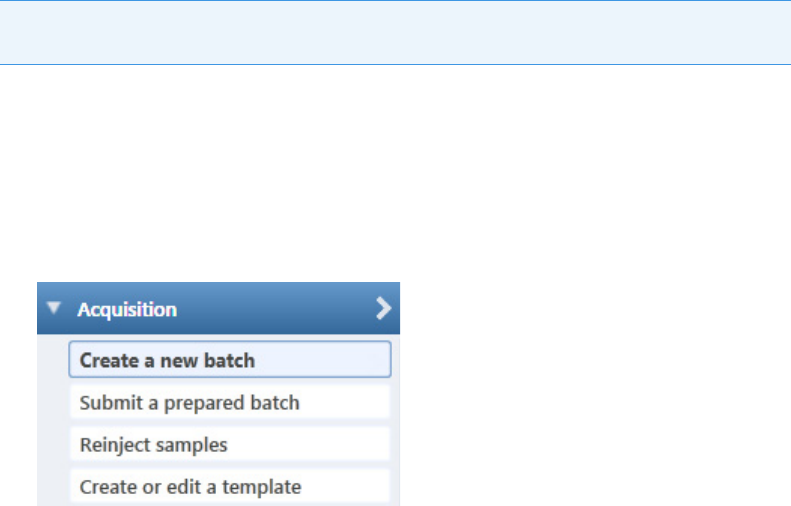Select Reinject samples option
Screen dimensions: 791x506
pos(230,444)
